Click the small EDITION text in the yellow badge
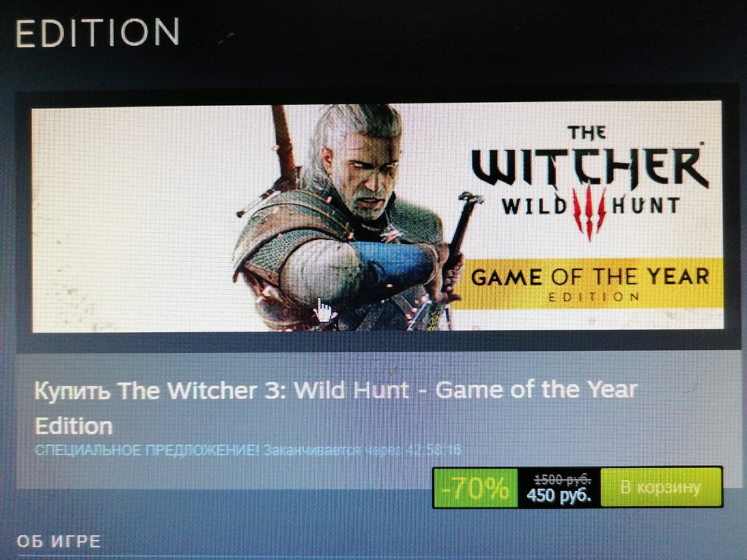The height and width of the screenshot is (560, 747). point(593,297)
